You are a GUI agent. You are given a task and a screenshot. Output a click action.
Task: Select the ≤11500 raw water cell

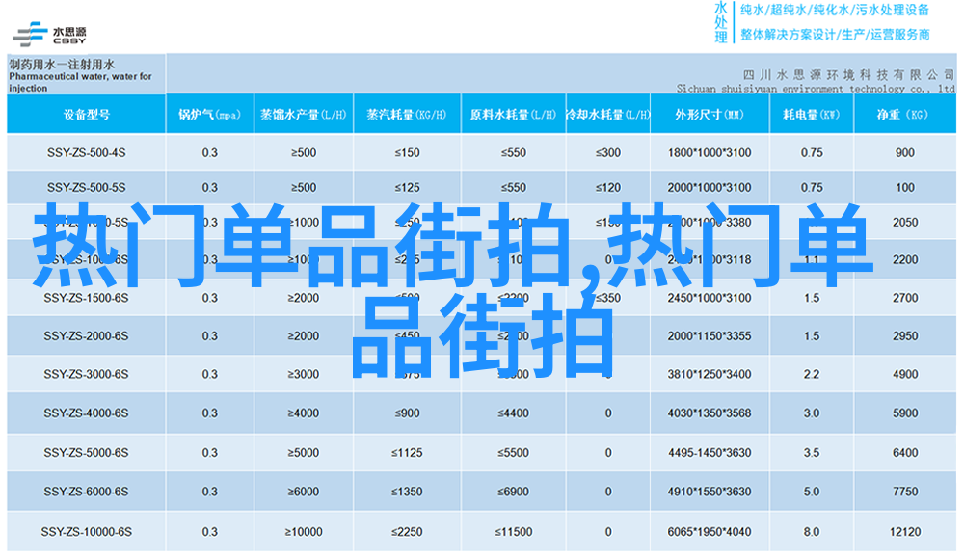(512, 532)
